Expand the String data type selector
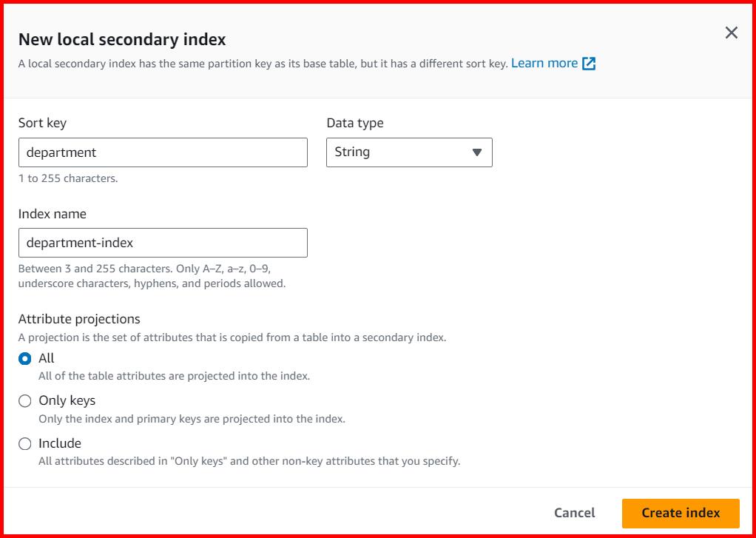756x538 pixels. 409,152
